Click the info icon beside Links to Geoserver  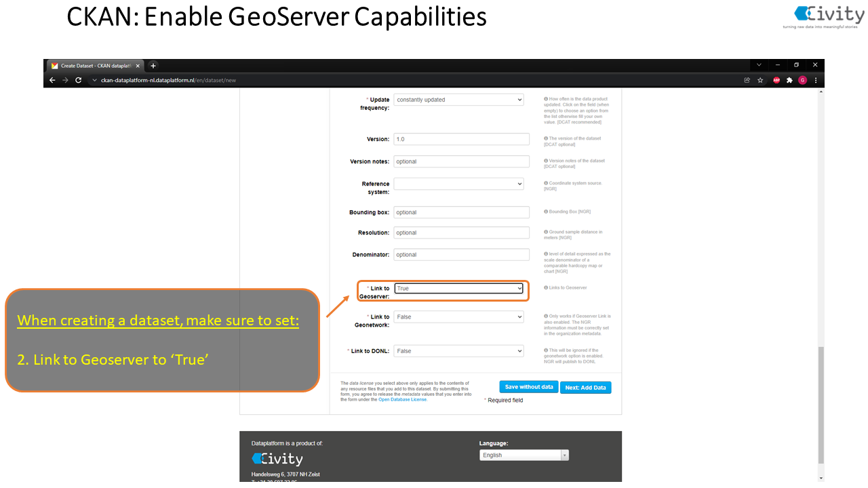pyautogui.click(x=546, y=287)
